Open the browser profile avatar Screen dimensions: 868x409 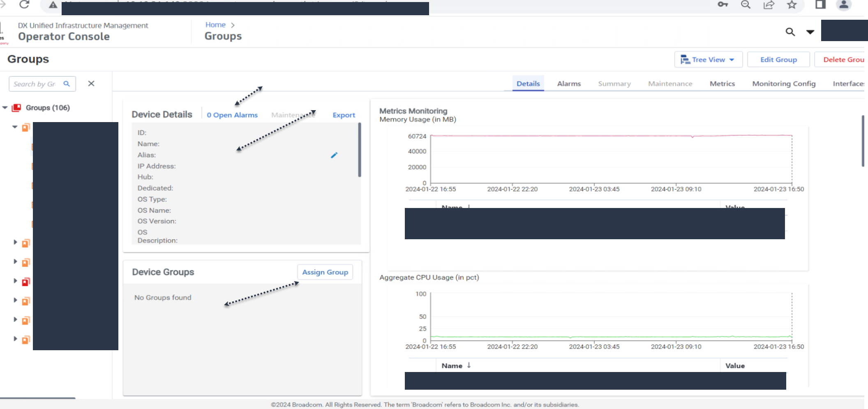tap(844, 5)
